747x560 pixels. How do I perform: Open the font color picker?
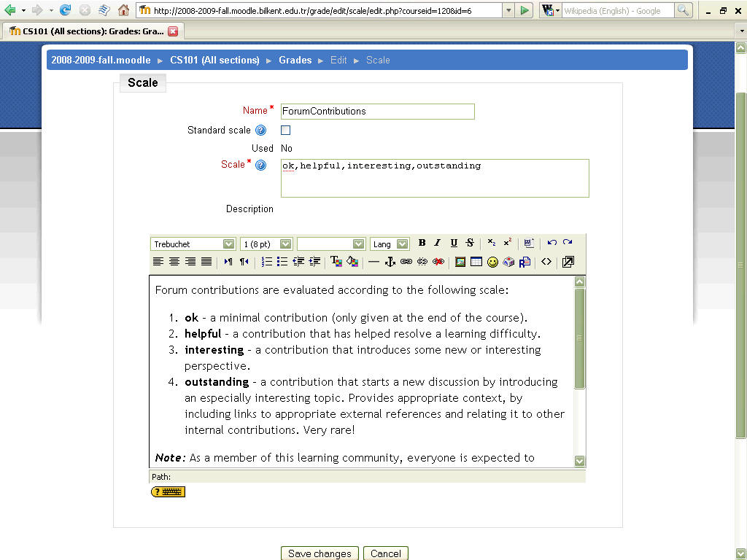[336, 262]
